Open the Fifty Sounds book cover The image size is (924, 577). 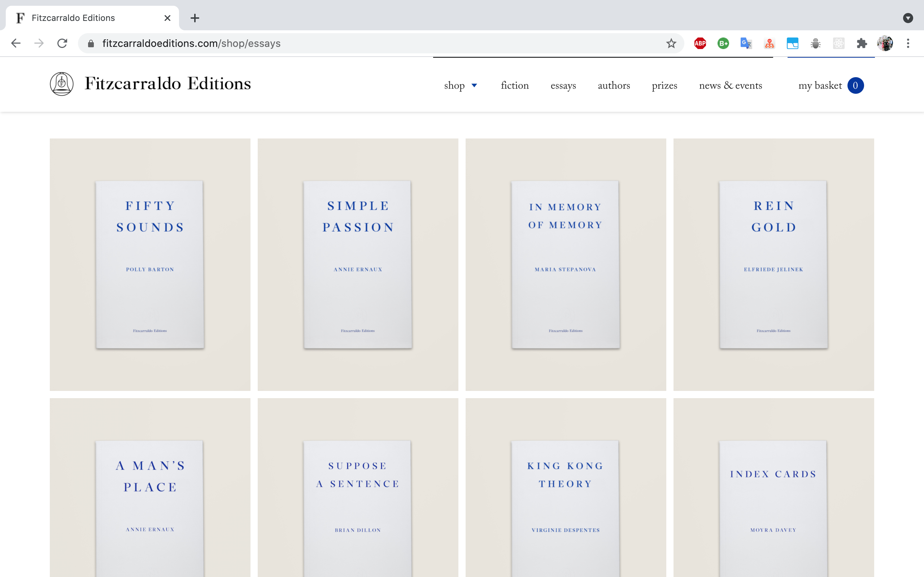point(150,264)
